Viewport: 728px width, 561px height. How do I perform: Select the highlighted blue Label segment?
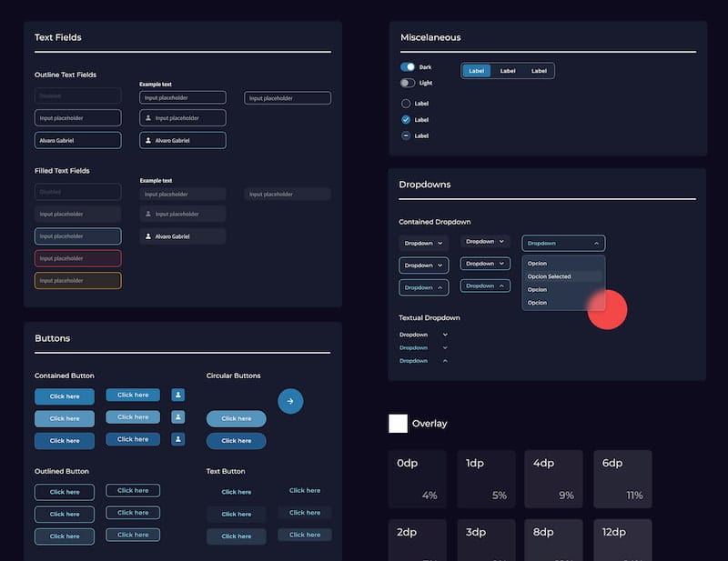click(476, 71)
